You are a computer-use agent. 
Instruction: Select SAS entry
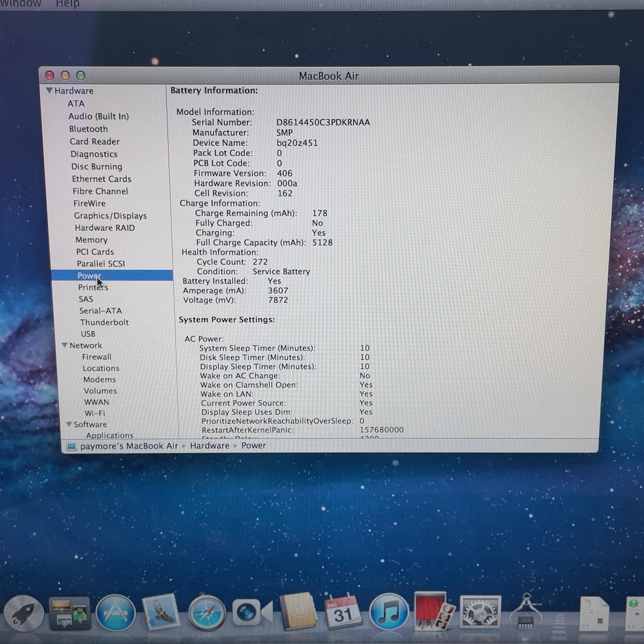coord(86,299)
